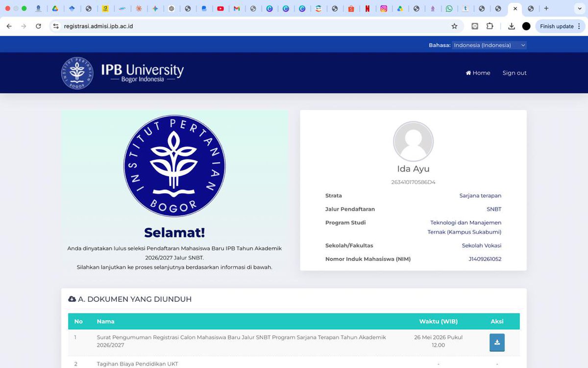The width and height of the screenshot is (588, 368).
Task: Switch to the YouTube tab
Action: click(220, 8)
